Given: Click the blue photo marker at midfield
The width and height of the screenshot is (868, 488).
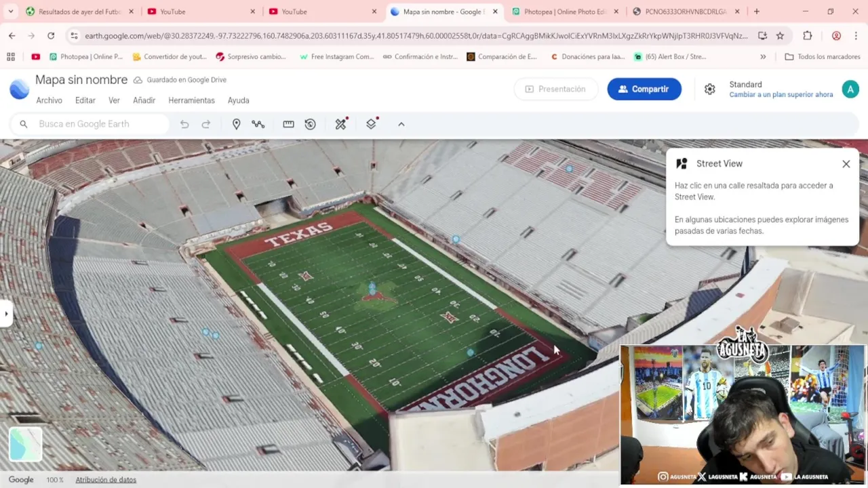Looking at the screenshot, I should [372, 289].
